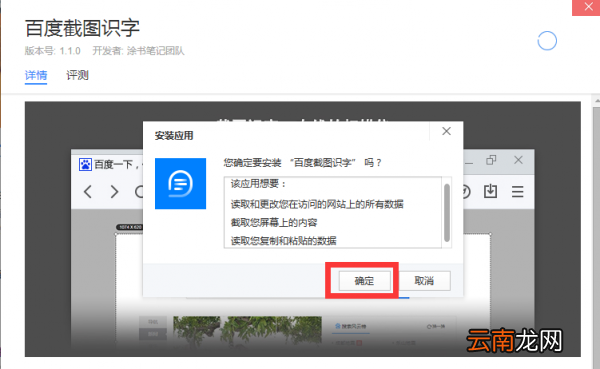Click the Baidu paw icon in preview tab

pos(85,165)
